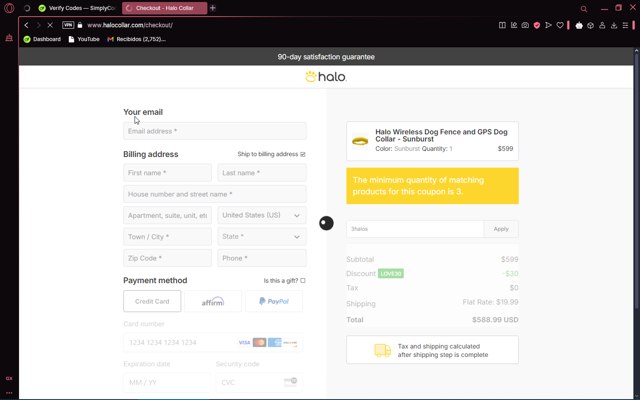Open the Recibidos Gmail bookmark
This screenshot has width=640, height=400.
136,39
